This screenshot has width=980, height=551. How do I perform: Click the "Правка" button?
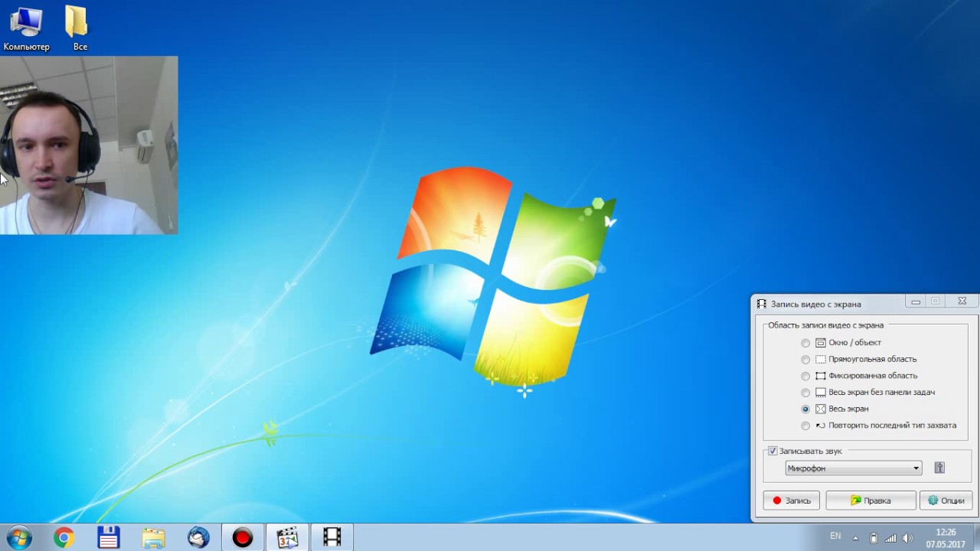pos(871,500)
